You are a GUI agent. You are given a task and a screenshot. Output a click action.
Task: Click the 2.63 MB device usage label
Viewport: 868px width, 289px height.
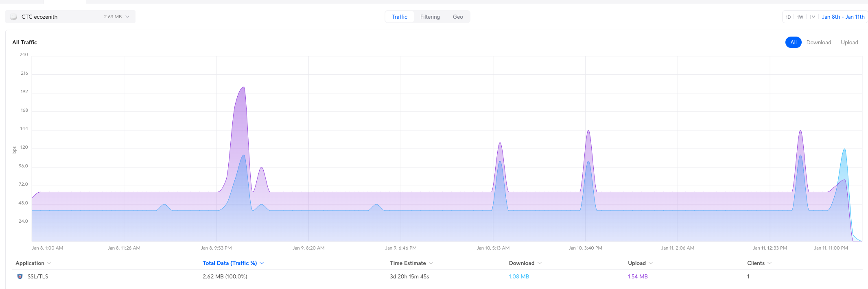click(x=113, y=17)
